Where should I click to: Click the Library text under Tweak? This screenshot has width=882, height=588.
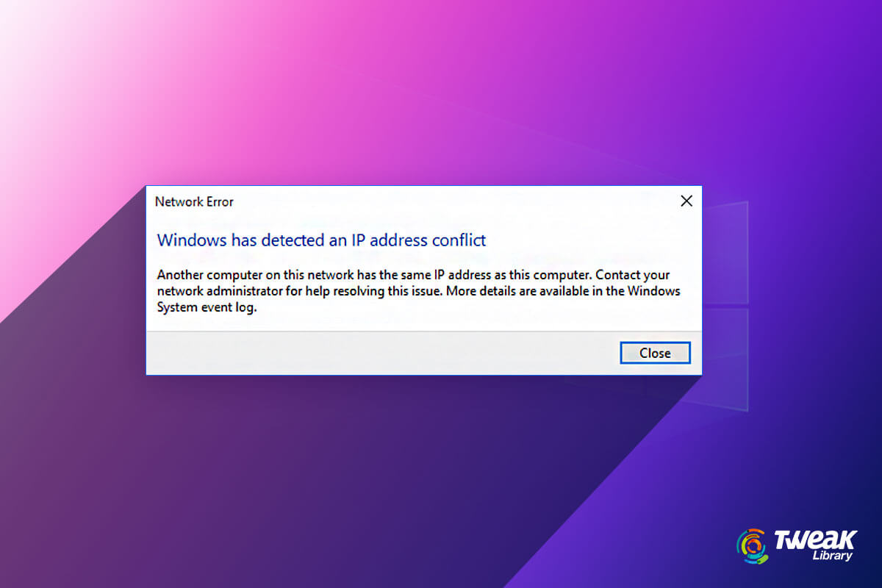tap(832, 556)
